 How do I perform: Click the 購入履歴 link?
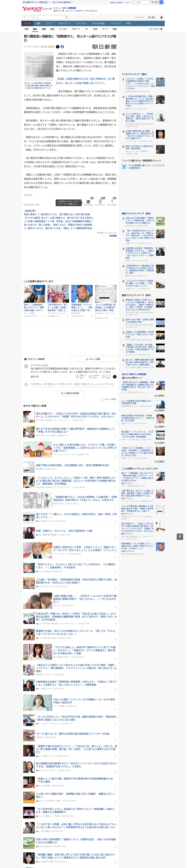[x=152, y=18]
